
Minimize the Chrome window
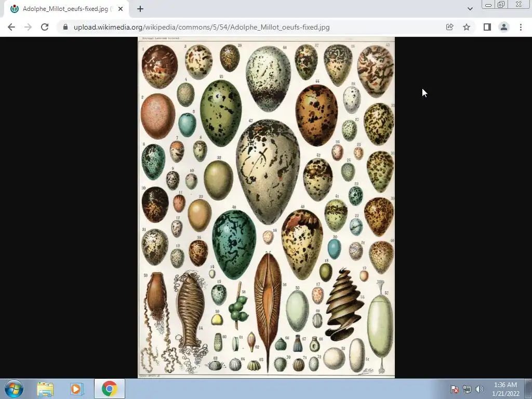(488, 4)
